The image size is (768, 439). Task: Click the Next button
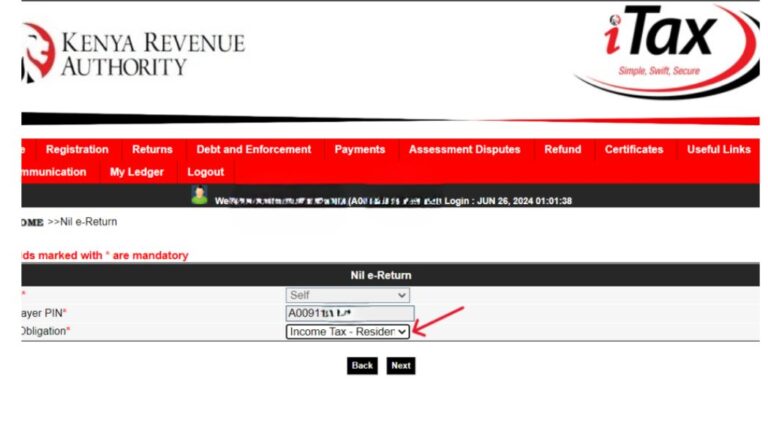click(401, 366)
